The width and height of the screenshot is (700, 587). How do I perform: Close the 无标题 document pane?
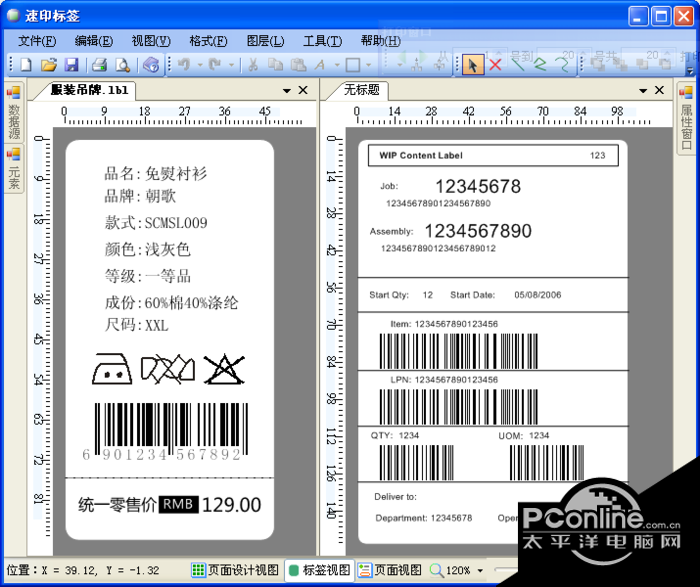coord(659,90)
